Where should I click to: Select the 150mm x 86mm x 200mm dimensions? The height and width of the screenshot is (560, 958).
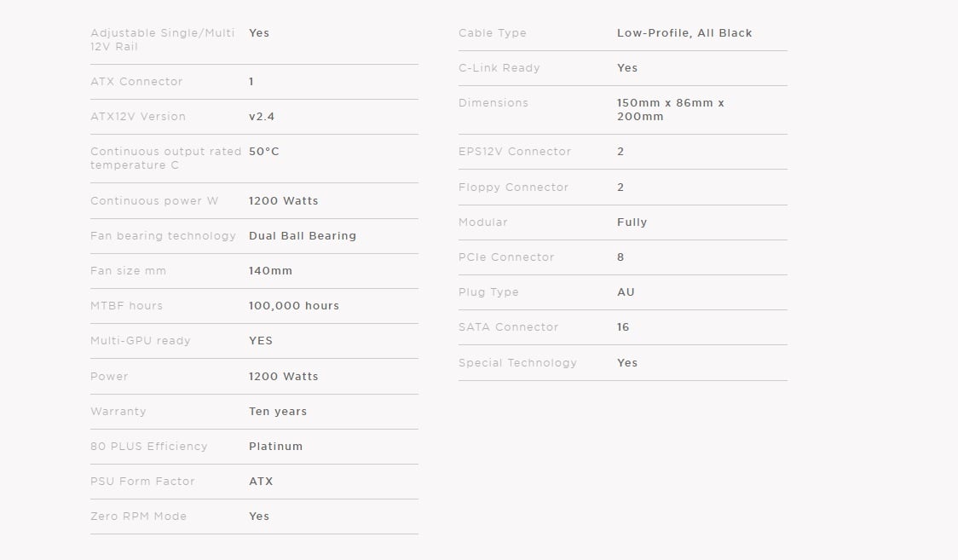(x=670, y=109)
